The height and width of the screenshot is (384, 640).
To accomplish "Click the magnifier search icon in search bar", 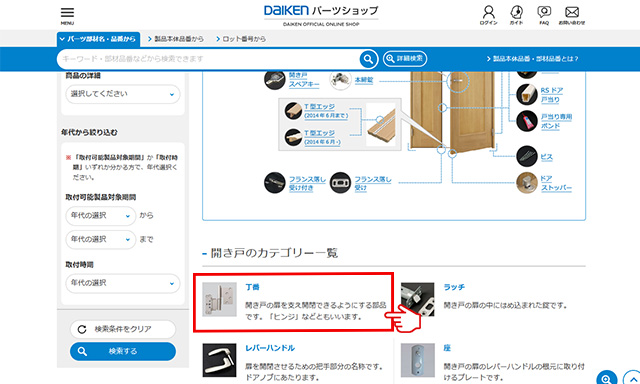I will [x=368, y=59].
